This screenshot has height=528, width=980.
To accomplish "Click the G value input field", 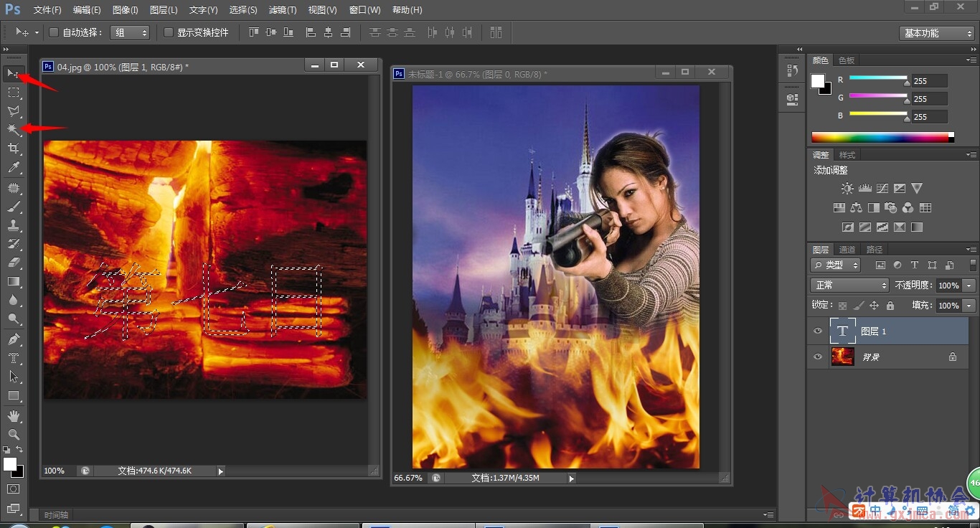I will point(930,99).
